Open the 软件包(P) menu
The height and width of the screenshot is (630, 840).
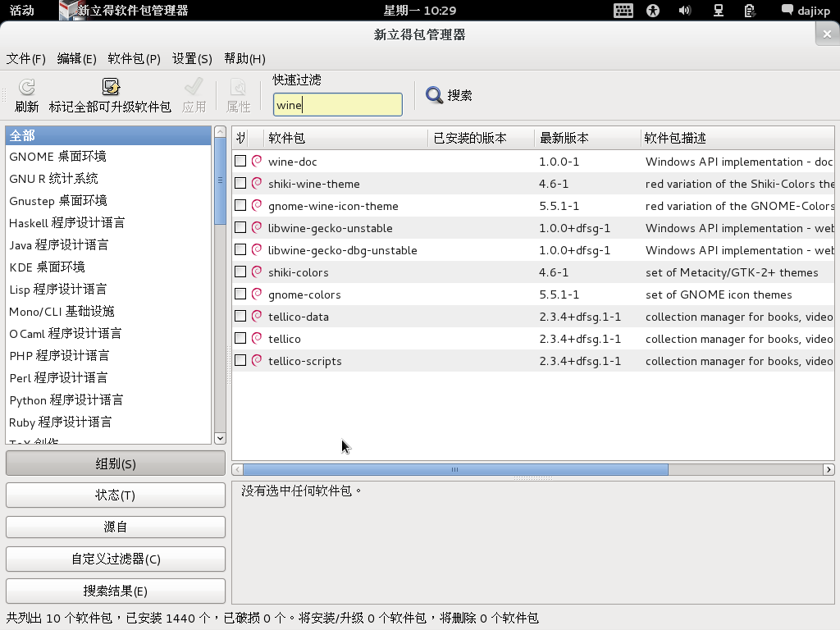[134, 58]
